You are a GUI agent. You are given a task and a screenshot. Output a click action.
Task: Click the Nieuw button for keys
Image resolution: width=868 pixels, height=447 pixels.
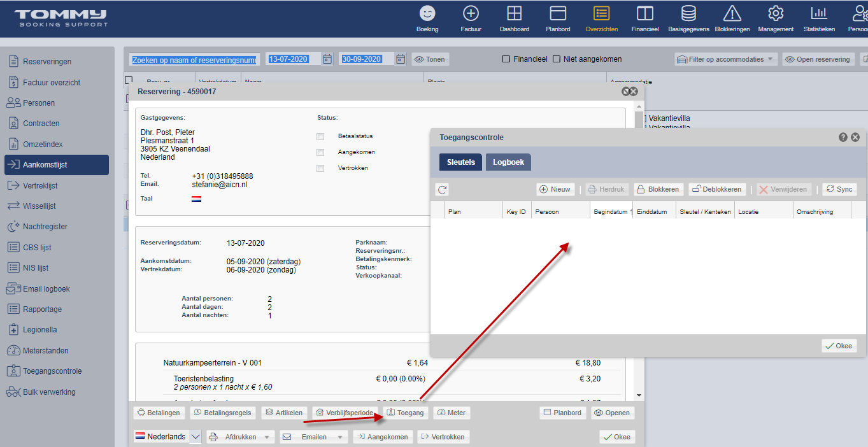coord(555,189)
